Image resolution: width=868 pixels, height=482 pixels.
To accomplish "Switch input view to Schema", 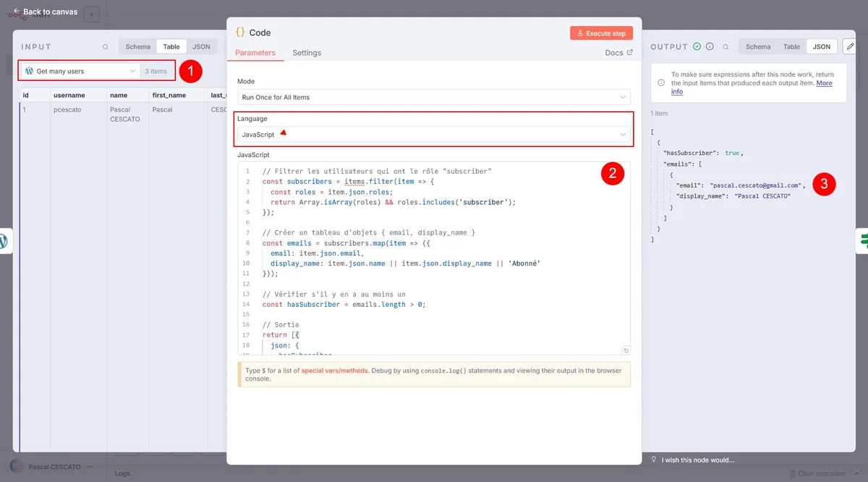I will click(x=137, y=47).
